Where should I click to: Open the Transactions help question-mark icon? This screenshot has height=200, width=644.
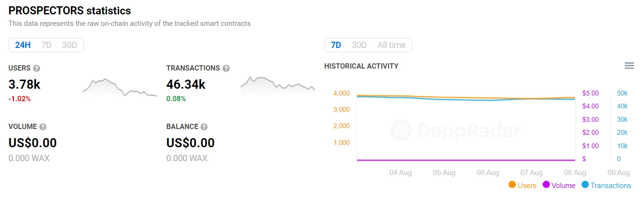(226, 69)
